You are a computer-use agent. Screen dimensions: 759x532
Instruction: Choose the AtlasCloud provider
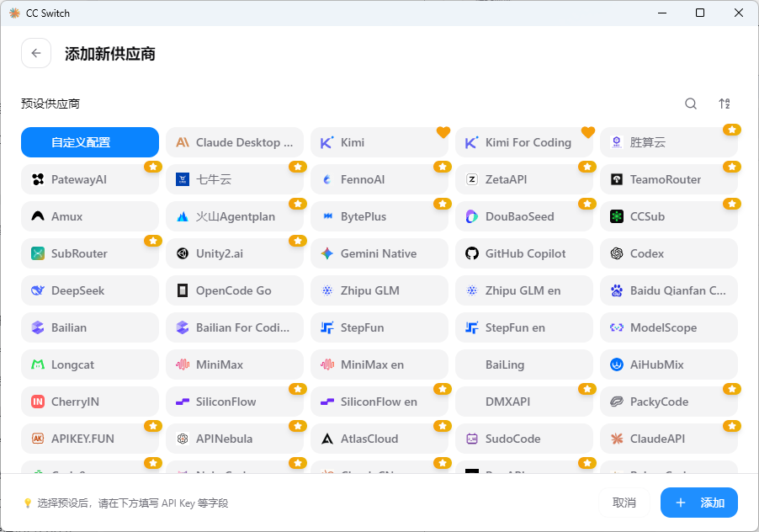pos(379,439)
